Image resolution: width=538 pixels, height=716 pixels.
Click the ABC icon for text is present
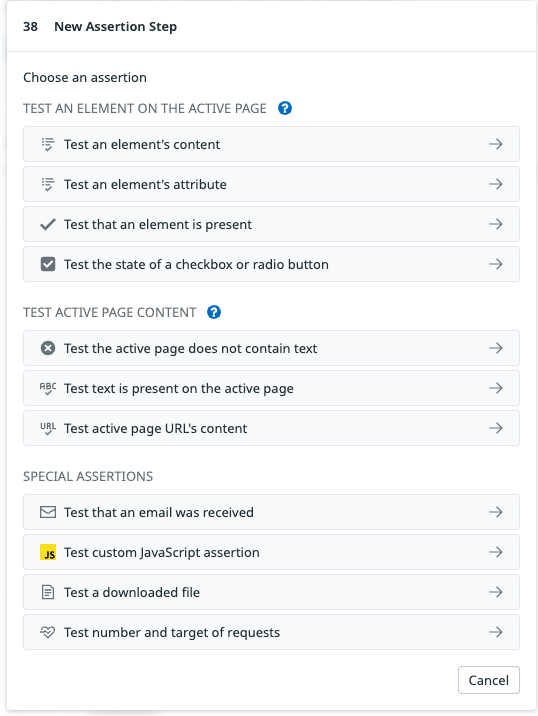48,389
